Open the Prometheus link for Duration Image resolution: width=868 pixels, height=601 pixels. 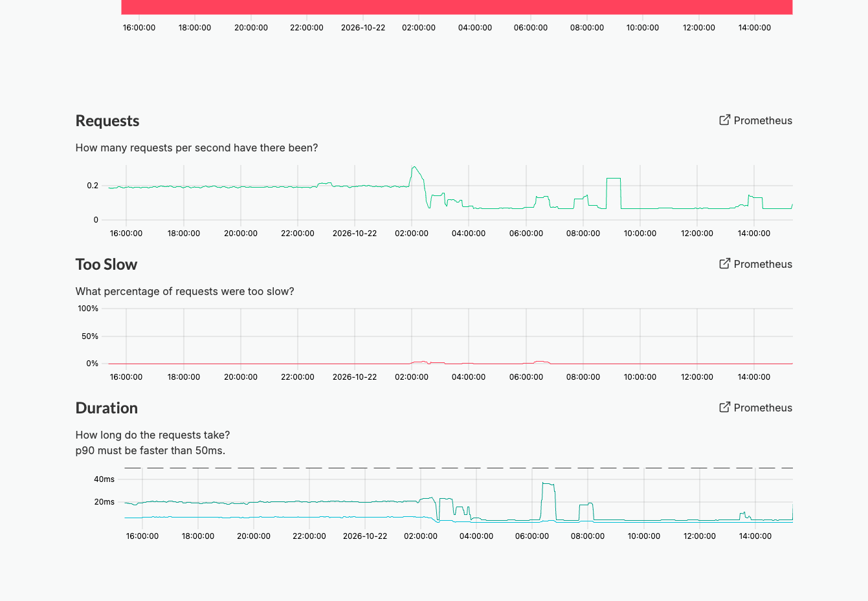[762, 408]
